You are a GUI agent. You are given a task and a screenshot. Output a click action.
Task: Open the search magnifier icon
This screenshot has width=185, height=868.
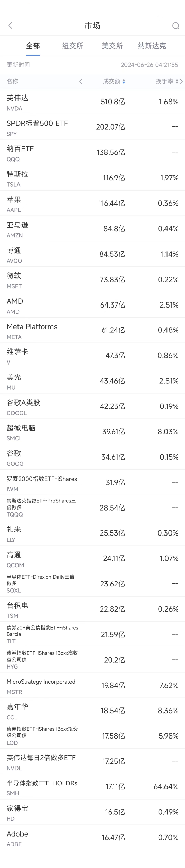[x=176, y=26]
